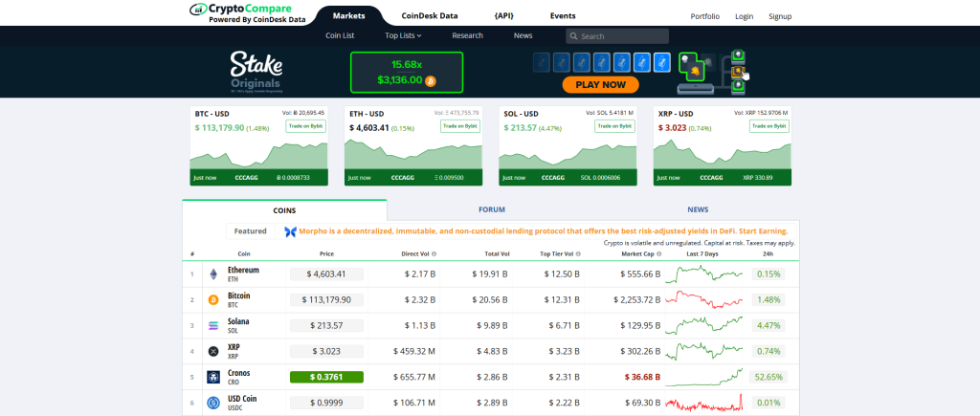Open the BTC - USD price chart

258,156
